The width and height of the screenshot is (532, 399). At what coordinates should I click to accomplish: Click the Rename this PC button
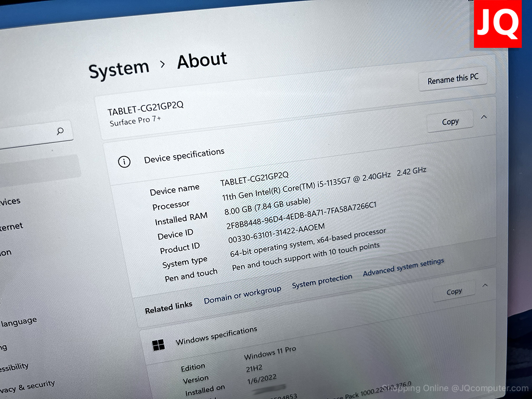(453, 79)
